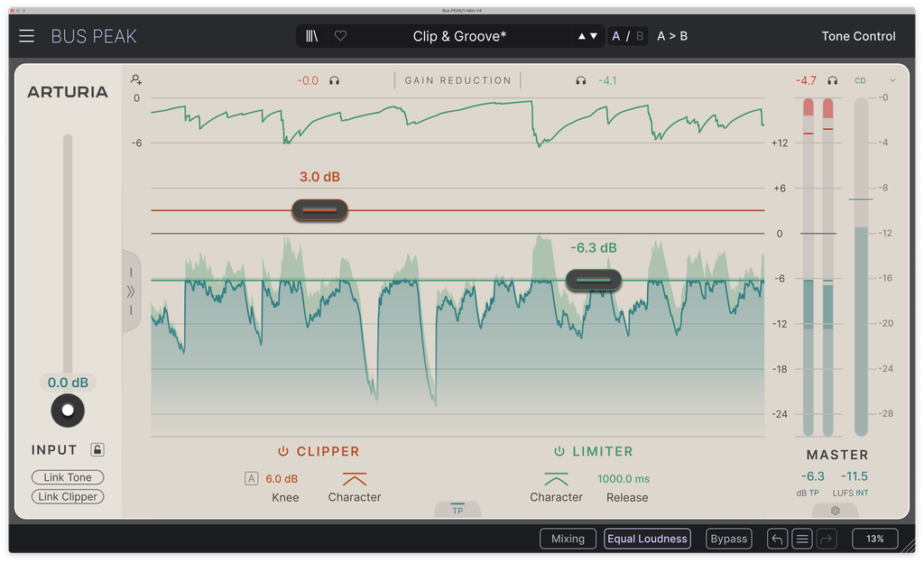Click the -4.7 peak readout
The height and width of the screenshot is (563, 924).
pyautogui.click(x=806, y=80)
